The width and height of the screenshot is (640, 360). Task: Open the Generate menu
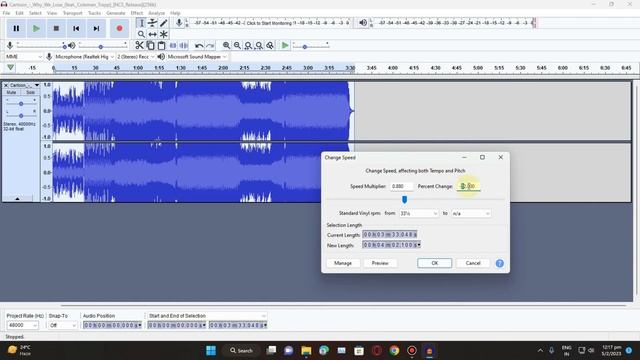click(116, 13)
